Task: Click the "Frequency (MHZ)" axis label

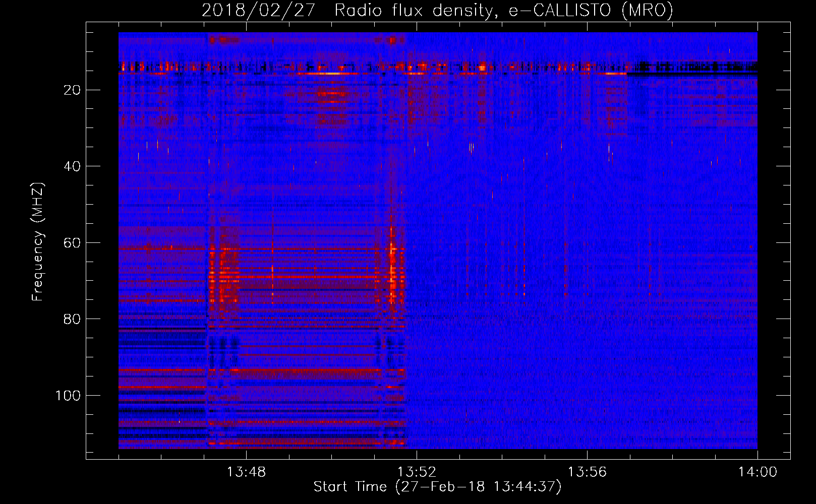Action: point(38,242)
